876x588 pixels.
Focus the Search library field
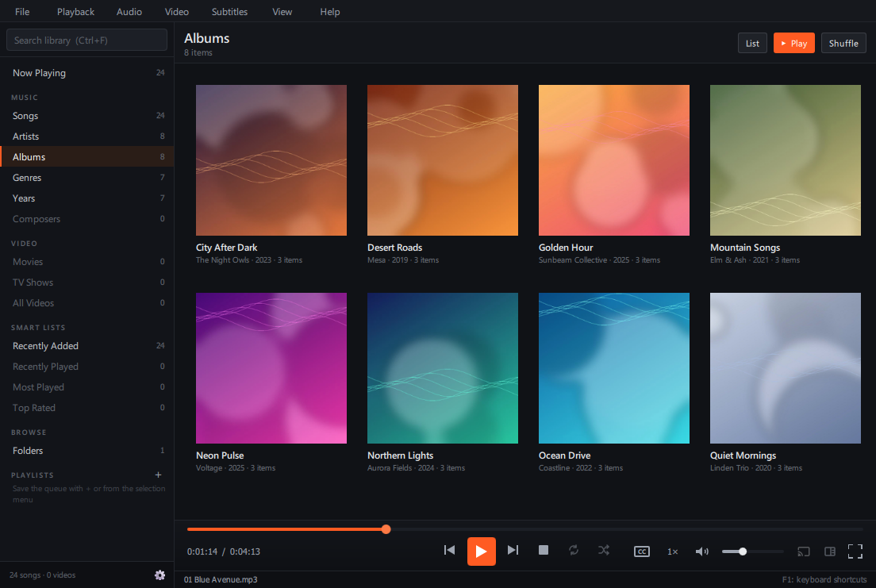(86, 40)
